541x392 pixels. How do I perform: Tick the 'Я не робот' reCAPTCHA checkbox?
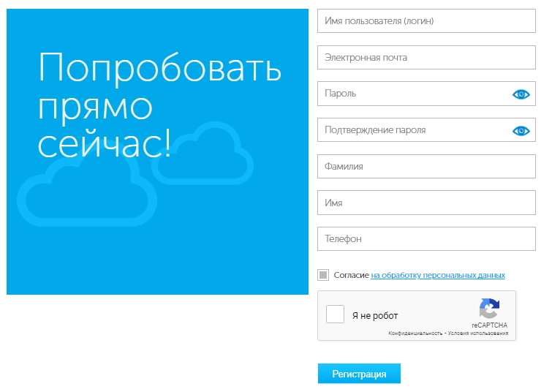[x=335, y=314]
